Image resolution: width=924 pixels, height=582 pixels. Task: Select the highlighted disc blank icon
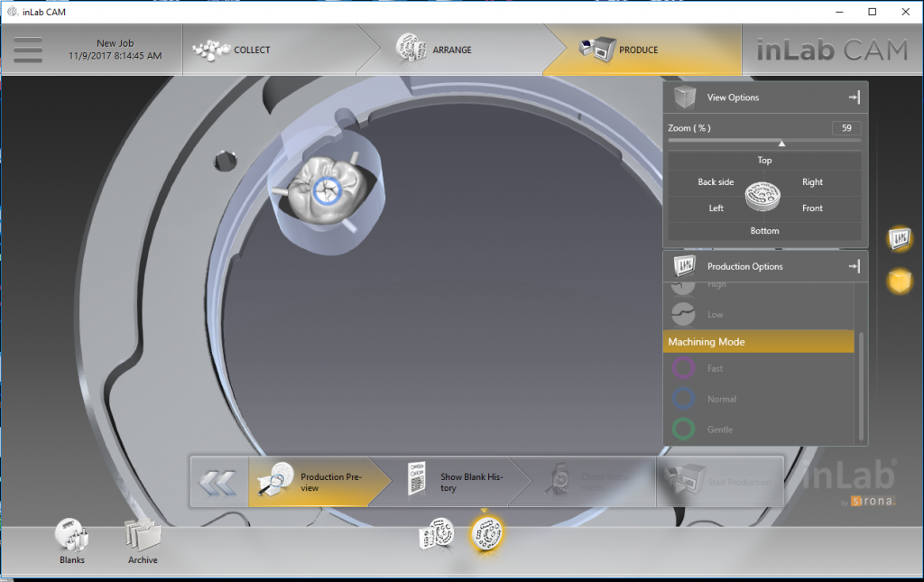pos(487,534)
